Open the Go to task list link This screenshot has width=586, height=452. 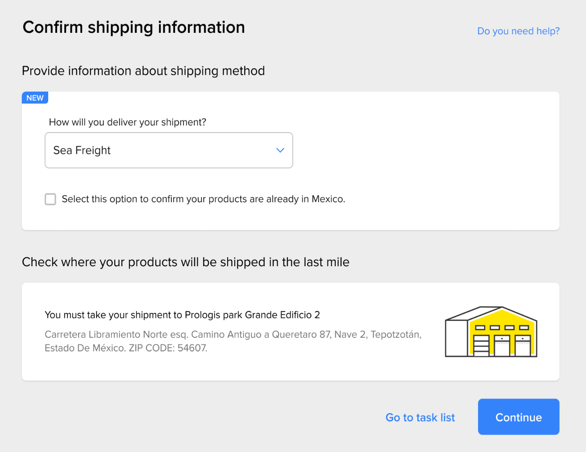point(420,417)
